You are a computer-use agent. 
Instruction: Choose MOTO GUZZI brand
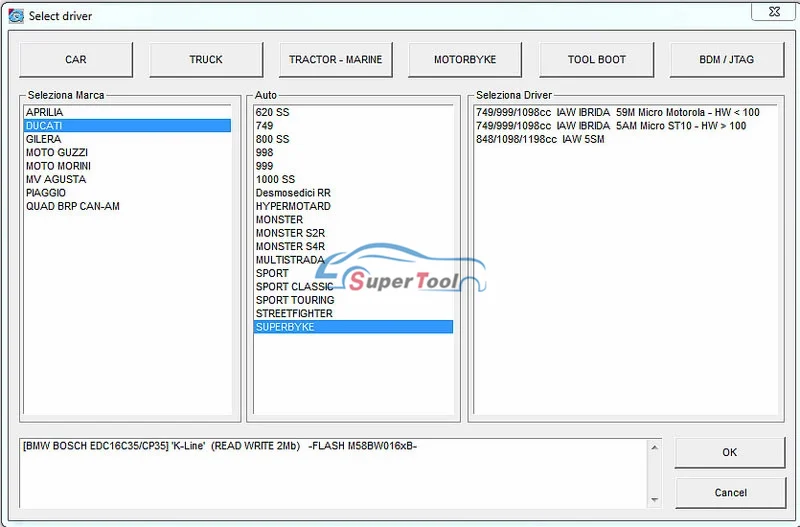127,152
